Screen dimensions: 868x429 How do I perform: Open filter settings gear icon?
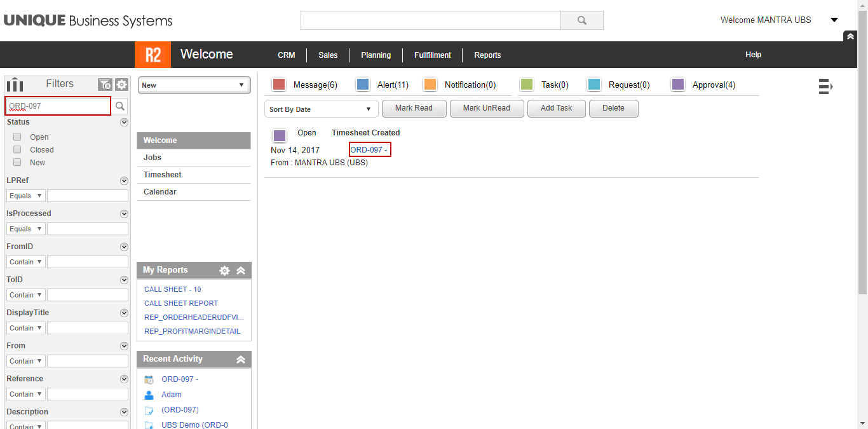coord(121,85)
